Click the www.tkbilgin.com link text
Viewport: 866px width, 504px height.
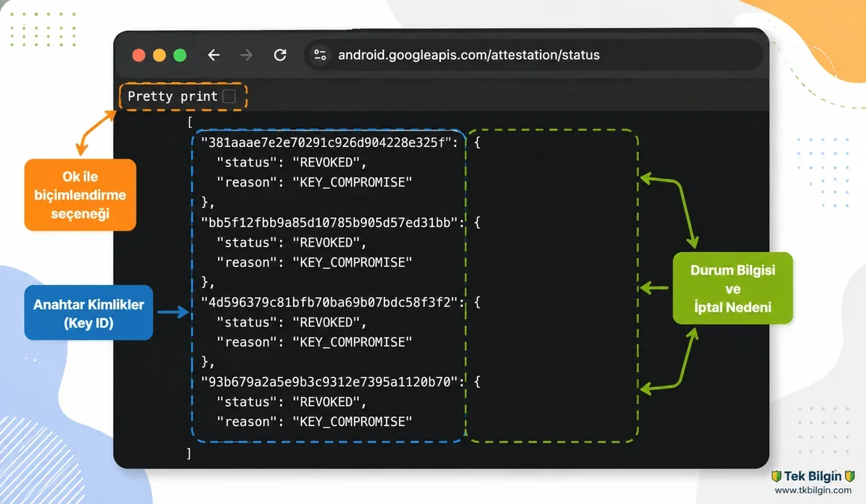pos(813,490)
